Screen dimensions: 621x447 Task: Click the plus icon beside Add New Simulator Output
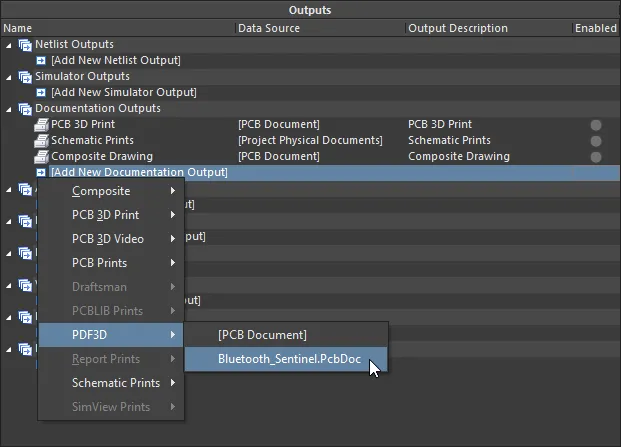(41, 93)
